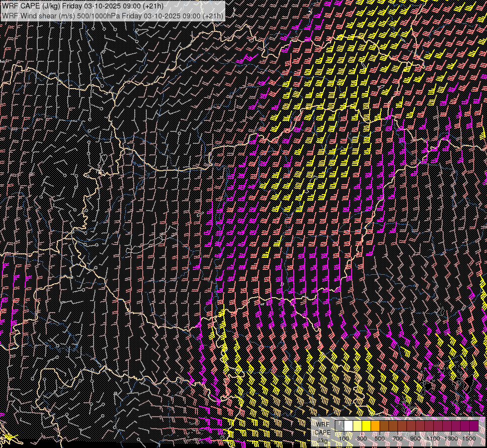Click the 700 label on the legend

[x=397, y=438]
